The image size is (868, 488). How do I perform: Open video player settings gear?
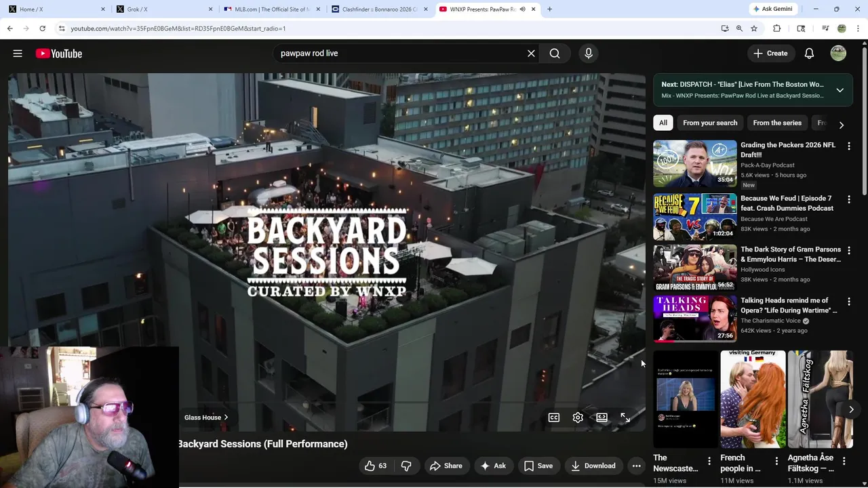point(578,418)
